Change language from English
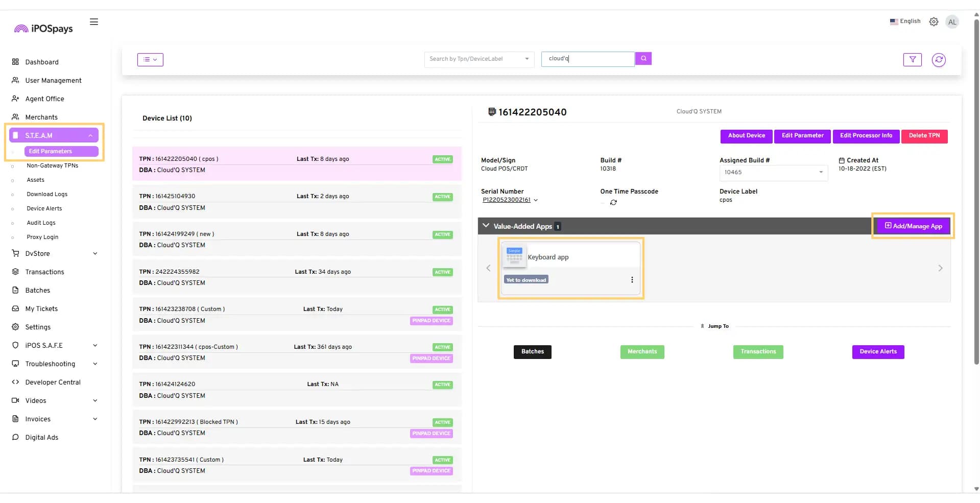Image resolution: width=980 pixels, height=503 pixels. pos(905,21)
